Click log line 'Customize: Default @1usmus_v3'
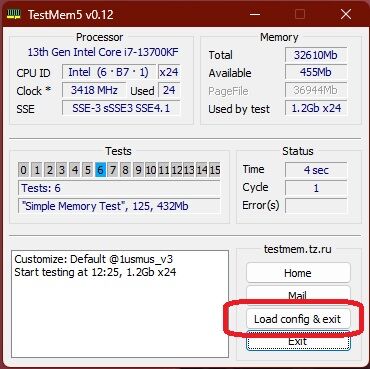This screenshot has height=369, width=370. point(94,259)
